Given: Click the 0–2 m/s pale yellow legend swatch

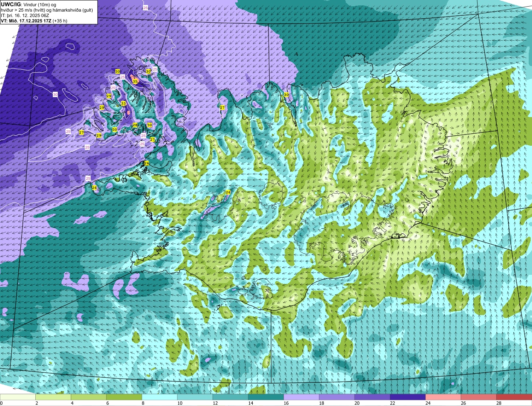Looking at the screenshot, I should point(18,397).
